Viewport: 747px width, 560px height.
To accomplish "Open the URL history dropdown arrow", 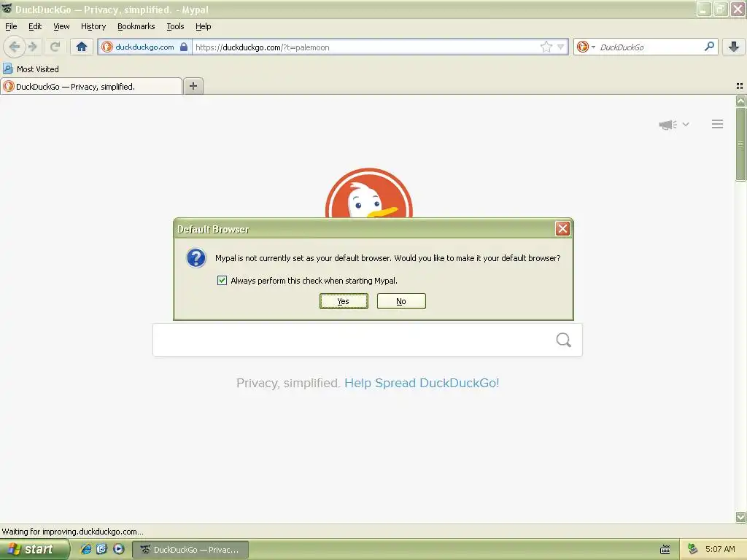I will [x=561, y=47].
